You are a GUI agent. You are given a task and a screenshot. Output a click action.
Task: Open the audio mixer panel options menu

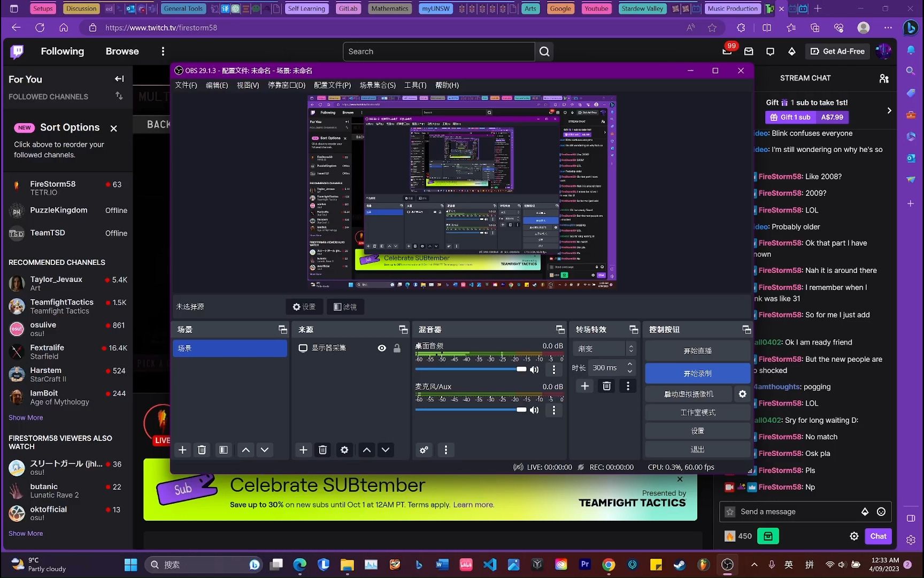pos(446,450)
